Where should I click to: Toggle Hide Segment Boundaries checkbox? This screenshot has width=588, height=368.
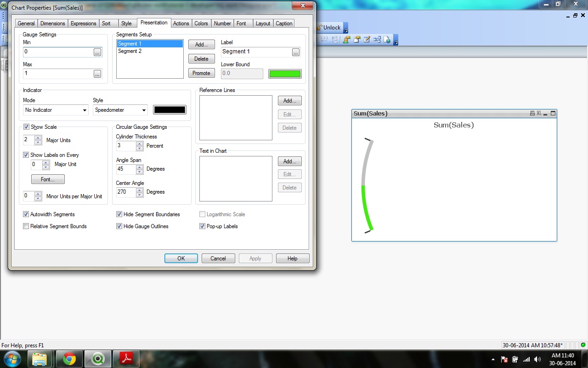119,214
